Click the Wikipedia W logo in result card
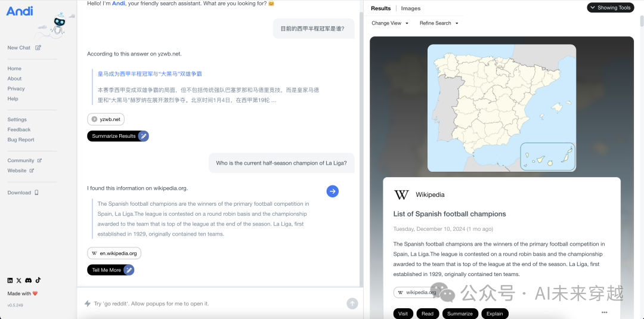 pos(401,194)
